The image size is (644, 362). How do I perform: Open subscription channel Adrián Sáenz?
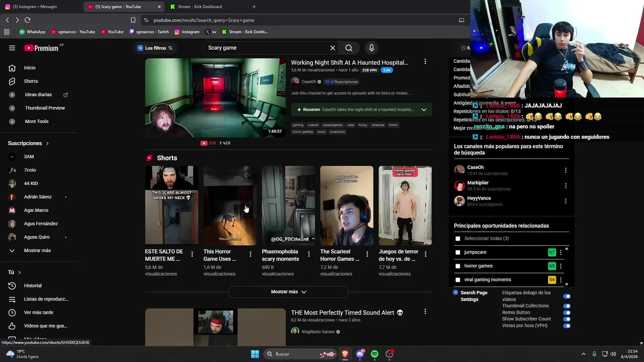click(x=38, y=197)
